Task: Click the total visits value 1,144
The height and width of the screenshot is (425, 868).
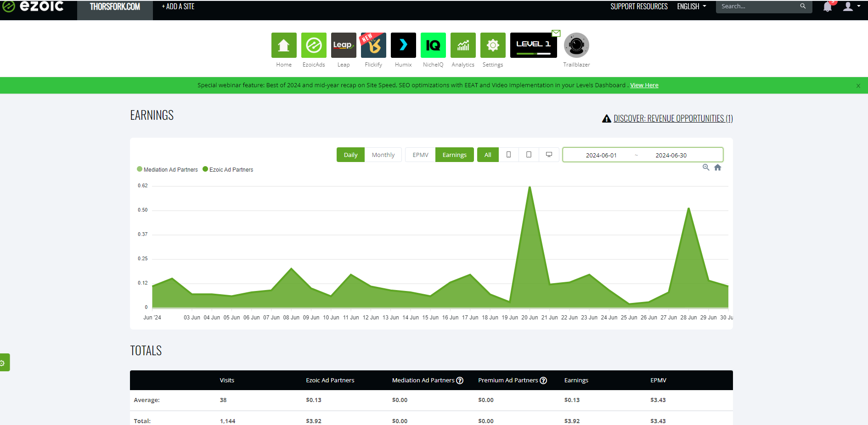Action: (227, 421)
